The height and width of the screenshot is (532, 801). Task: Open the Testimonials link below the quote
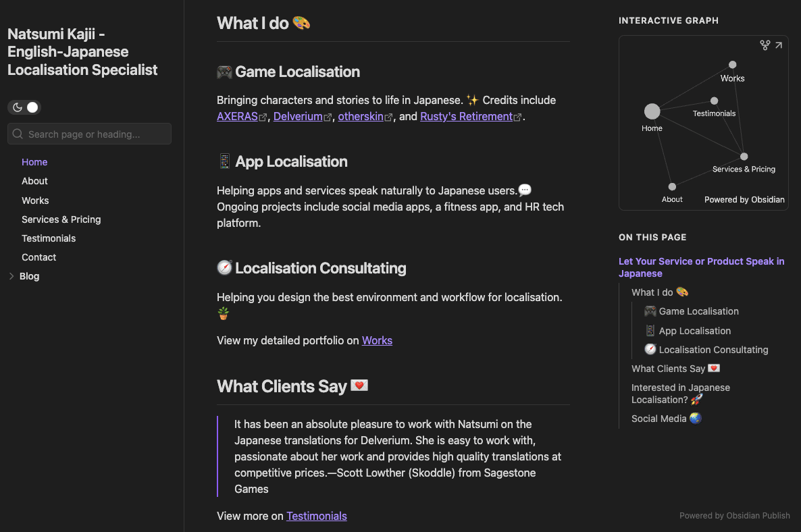pos(316,516)
